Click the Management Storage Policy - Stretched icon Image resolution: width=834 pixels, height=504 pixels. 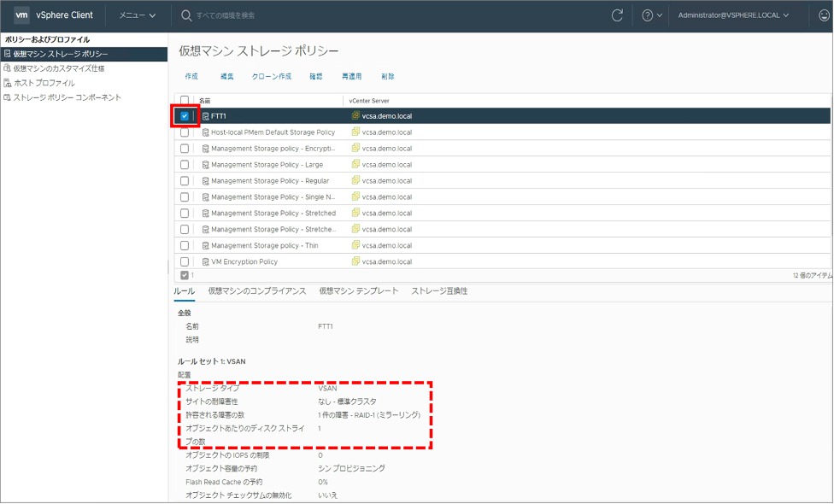coord(205,214)
